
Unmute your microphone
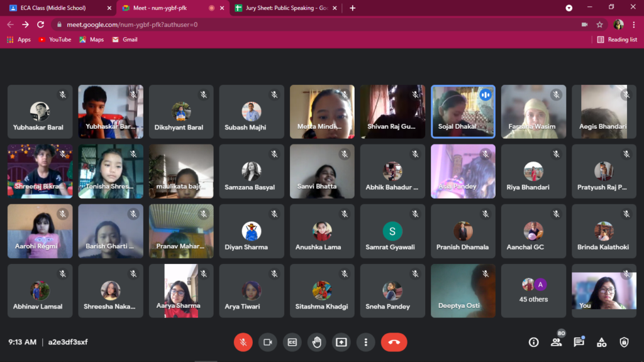point(243,342)
